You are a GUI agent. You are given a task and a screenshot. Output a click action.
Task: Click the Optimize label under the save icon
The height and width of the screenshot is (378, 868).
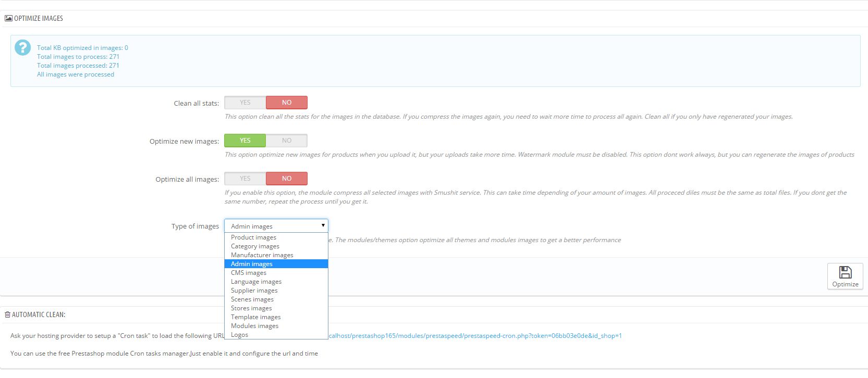point(845,284)
